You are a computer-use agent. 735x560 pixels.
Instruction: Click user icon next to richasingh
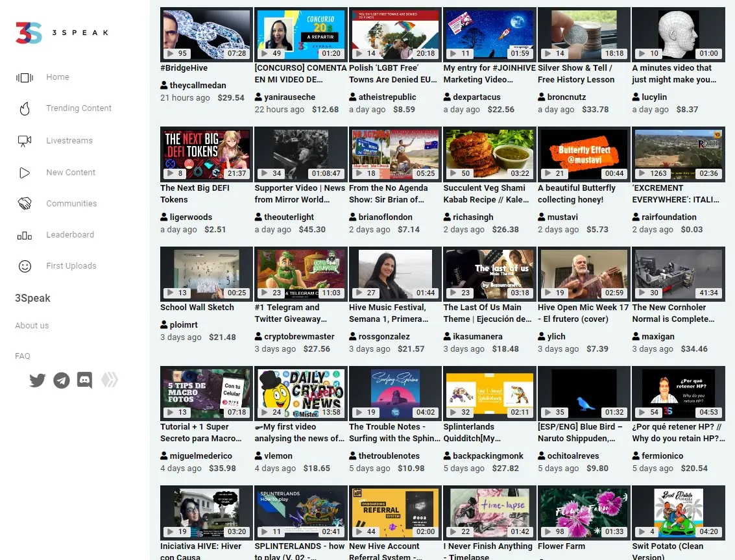447,217
